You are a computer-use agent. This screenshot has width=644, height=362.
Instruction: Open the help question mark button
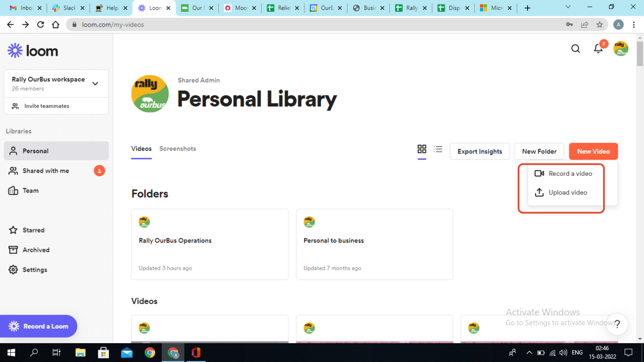(x=617, y=324)
